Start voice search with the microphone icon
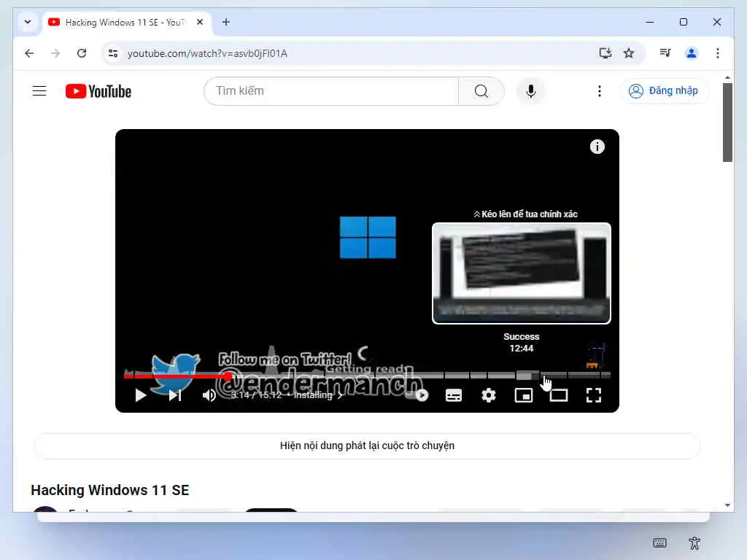The height and width of the screenshot is (560, 747). tap(531, 91)
